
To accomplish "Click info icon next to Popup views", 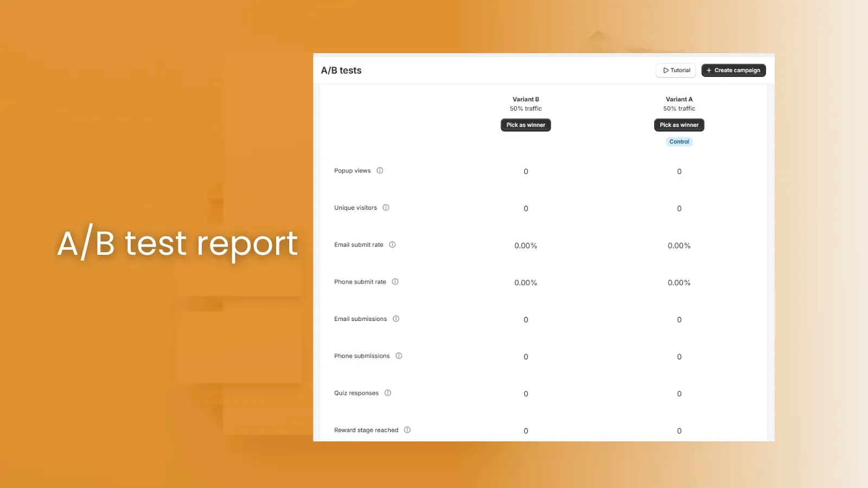I will click(380, 170).
